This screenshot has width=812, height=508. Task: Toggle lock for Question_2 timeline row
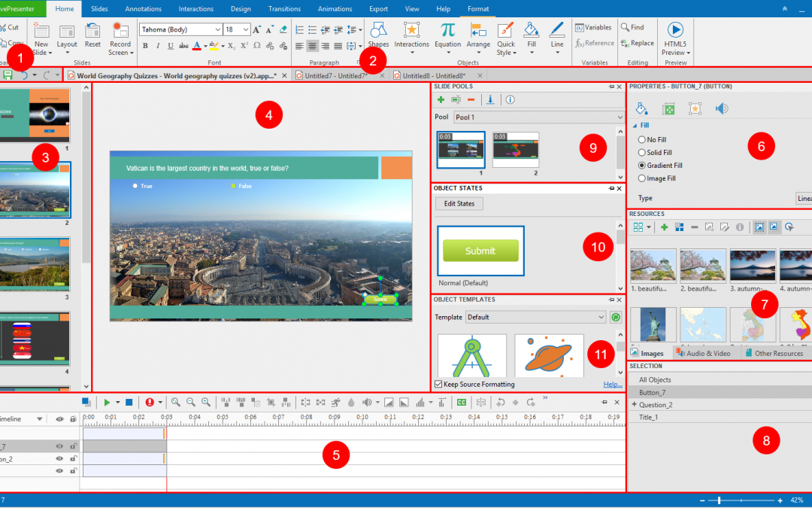pos(74,459)
